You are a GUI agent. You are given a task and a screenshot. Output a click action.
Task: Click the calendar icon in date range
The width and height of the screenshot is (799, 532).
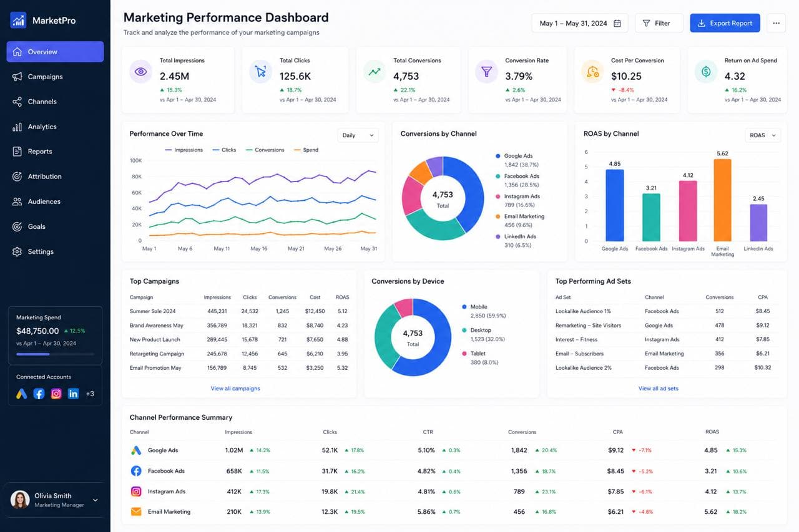coord(617,23)
